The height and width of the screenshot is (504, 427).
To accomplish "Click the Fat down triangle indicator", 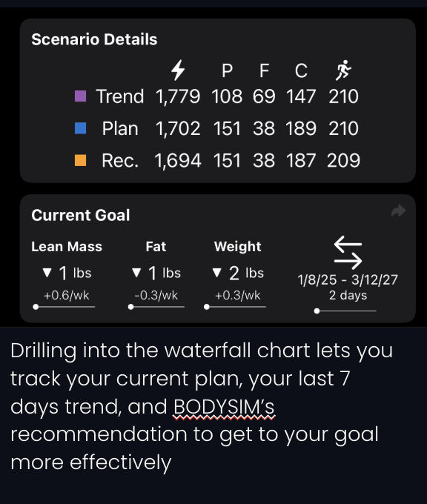I will point(136,273).
